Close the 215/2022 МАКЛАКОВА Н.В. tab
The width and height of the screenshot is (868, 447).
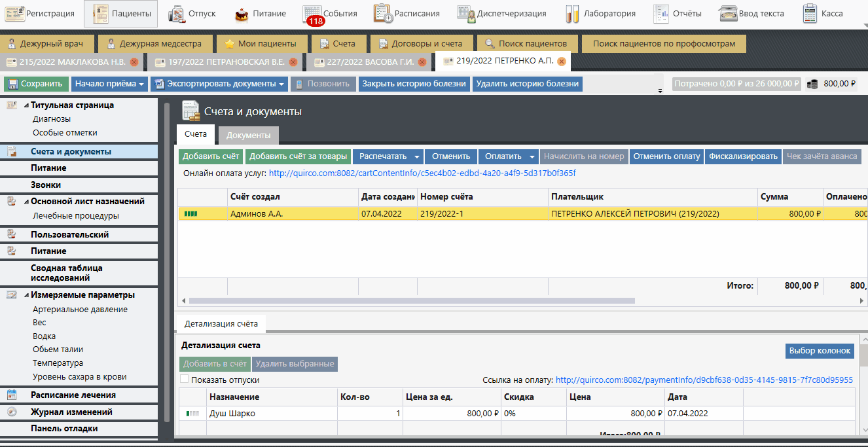coord(134,62)
